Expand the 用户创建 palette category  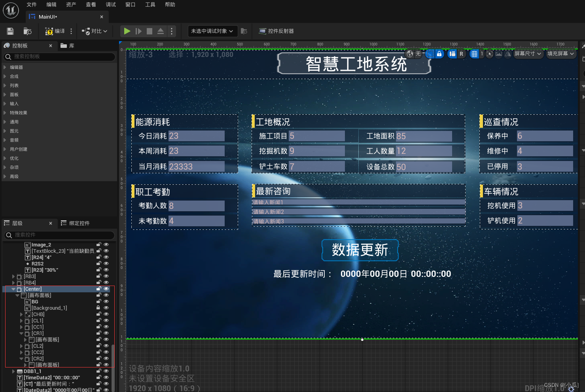(x=5, y=149)
